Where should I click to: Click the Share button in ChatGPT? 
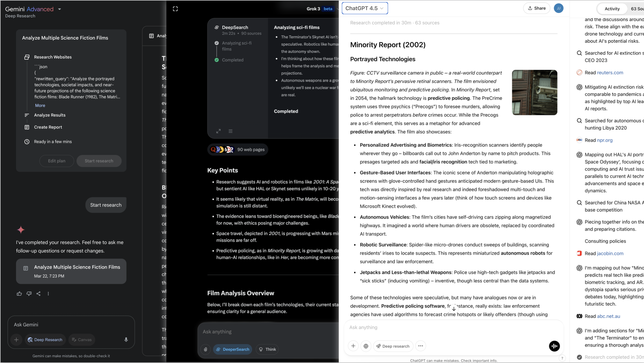[537, 8]
